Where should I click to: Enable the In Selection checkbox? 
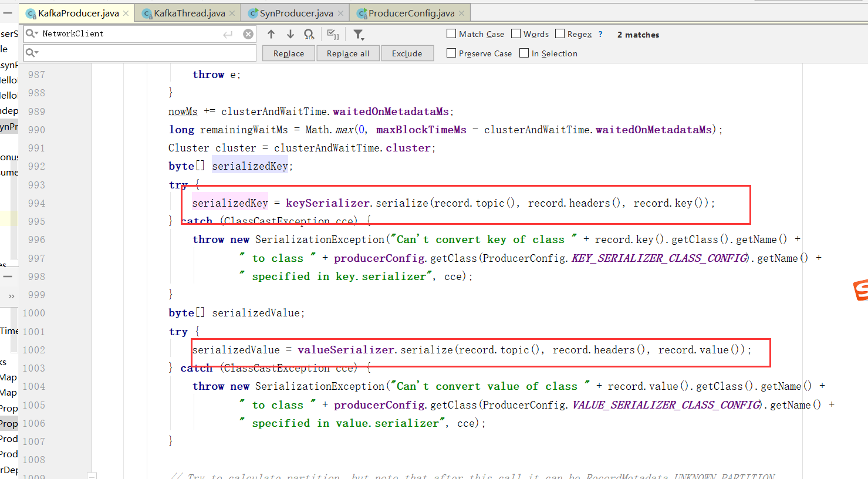(x=524, y=53)
